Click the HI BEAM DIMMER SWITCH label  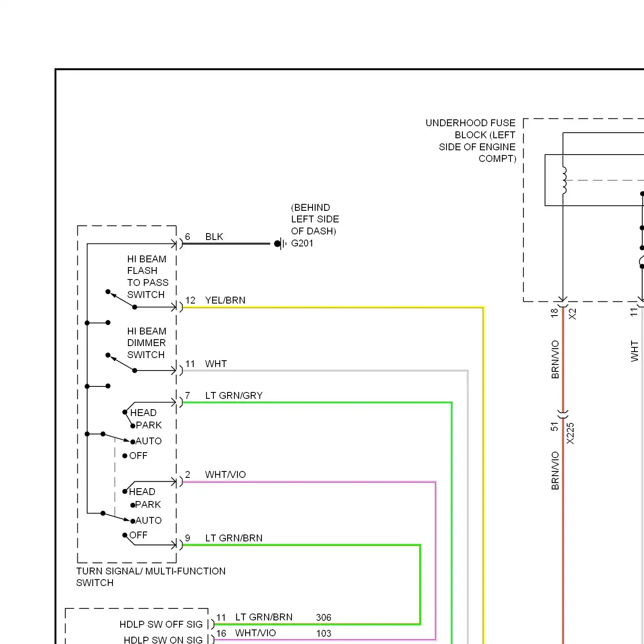click(x=146, y=343)
